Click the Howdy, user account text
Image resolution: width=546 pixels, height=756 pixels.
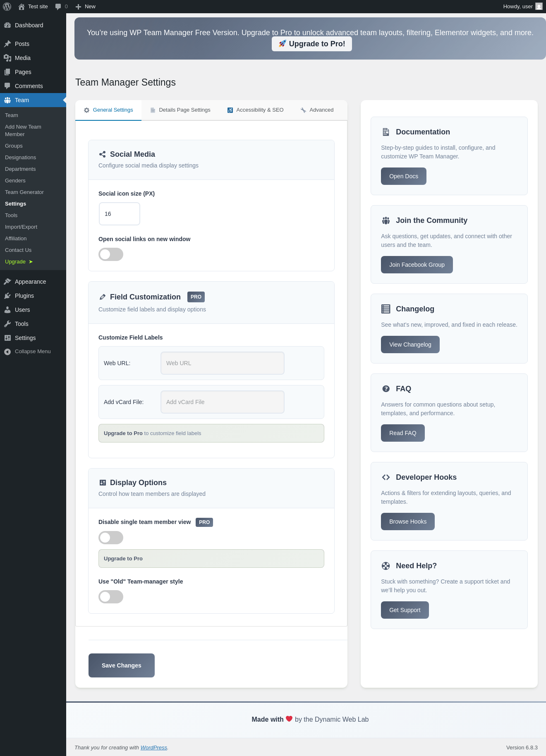(x=518, y=7)
